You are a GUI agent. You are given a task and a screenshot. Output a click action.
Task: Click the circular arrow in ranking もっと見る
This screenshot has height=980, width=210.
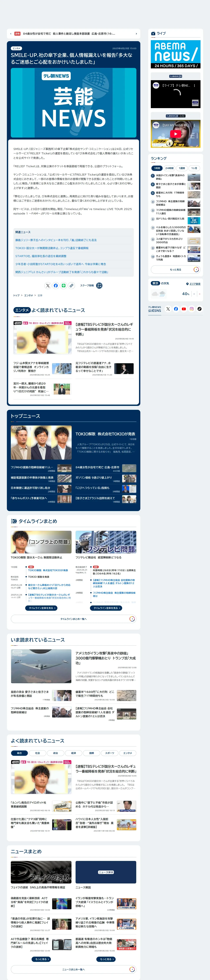pyautogui.click(x=196, y=269)
